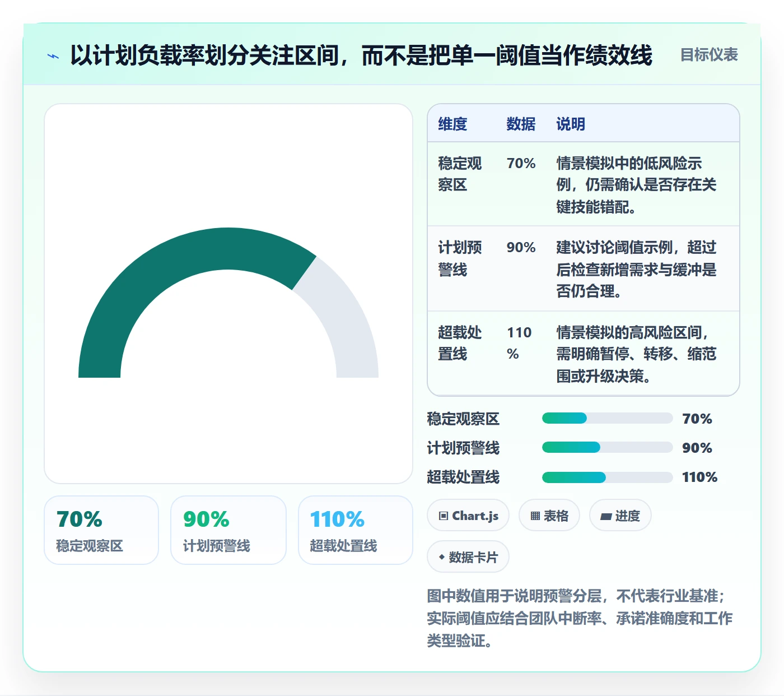Click the 进度 chip
The width and height of the screenshot is (784, 696).
click(620, 516)
